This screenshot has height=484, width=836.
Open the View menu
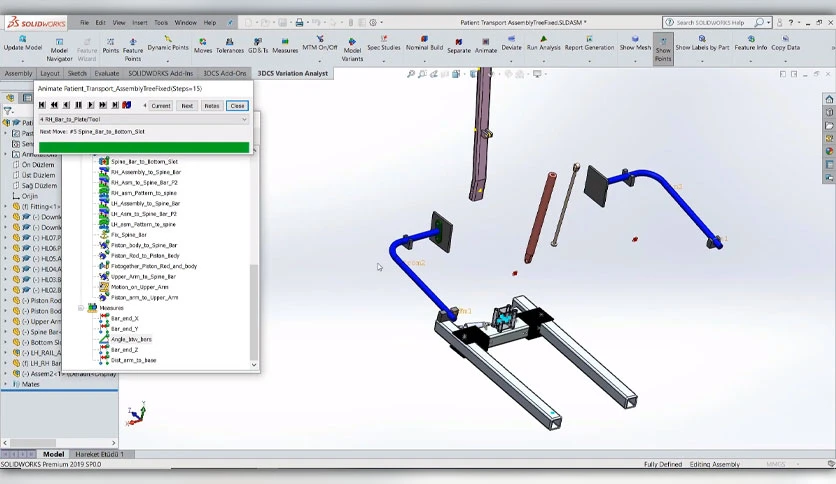coord(119,22)
